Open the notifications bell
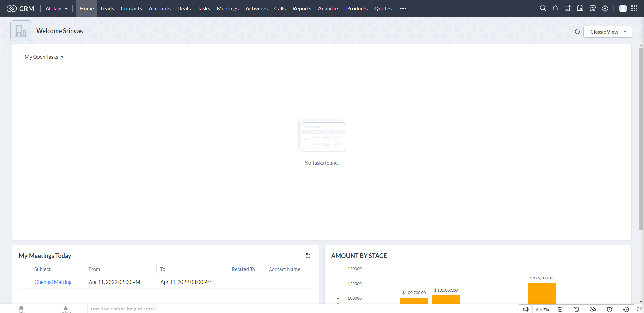Viewport: 644px width, 313px height. pos(555,8)
